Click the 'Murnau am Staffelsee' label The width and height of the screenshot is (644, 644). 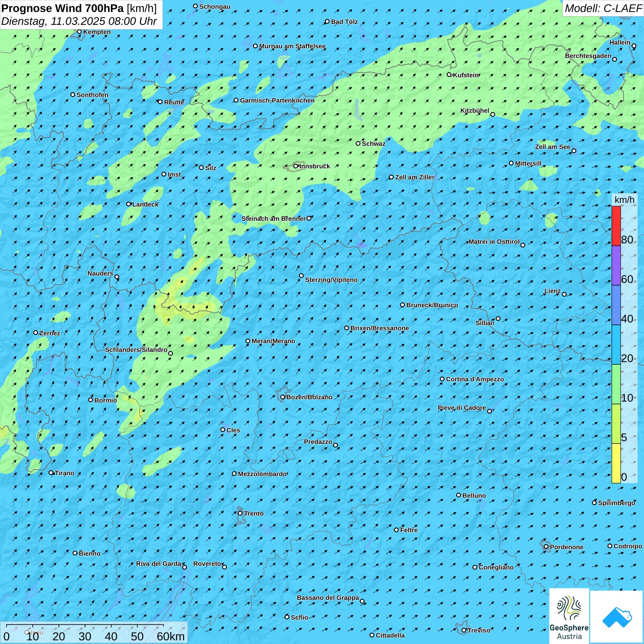coord(293,46)
